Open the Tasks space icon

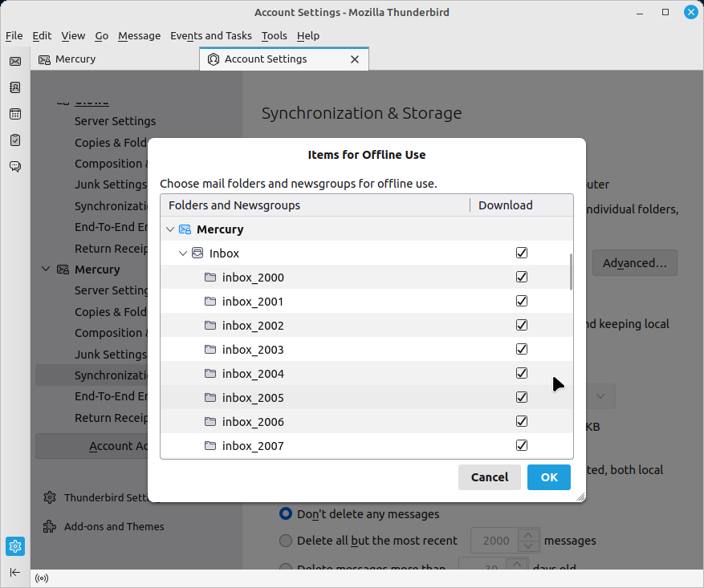point(15,140)
